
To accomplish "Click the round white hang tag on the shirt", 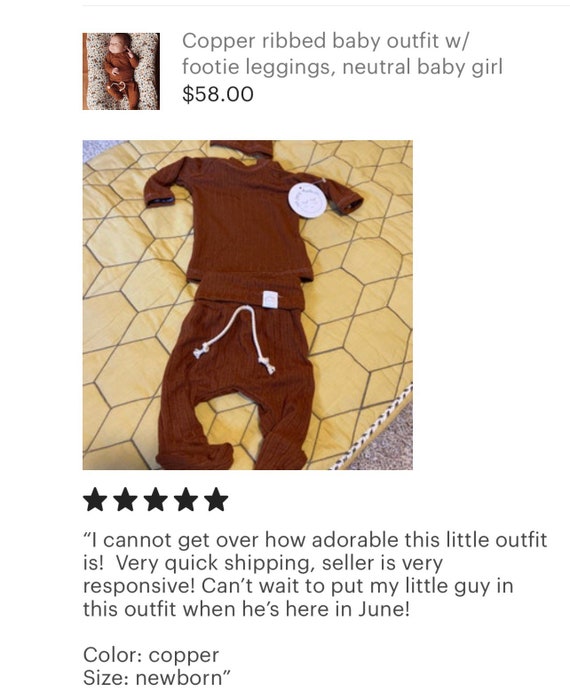I will pos(308,200).
